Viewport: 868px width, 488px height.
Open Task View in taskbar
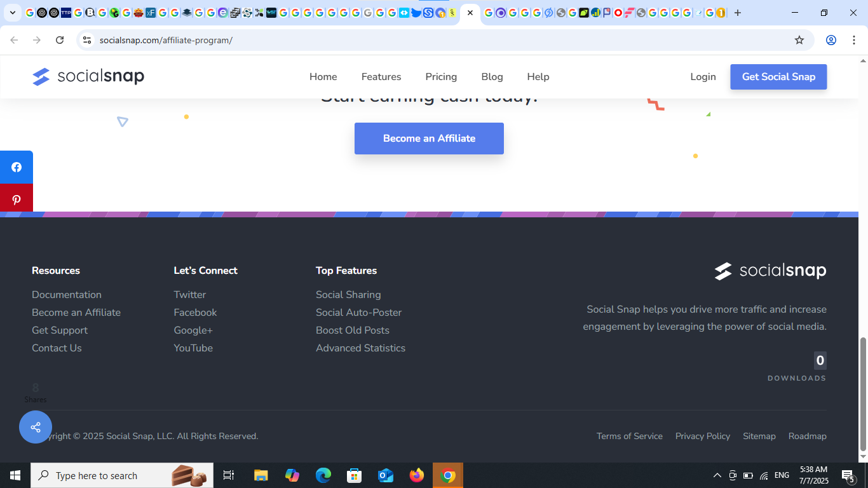[x=229, y=475]
